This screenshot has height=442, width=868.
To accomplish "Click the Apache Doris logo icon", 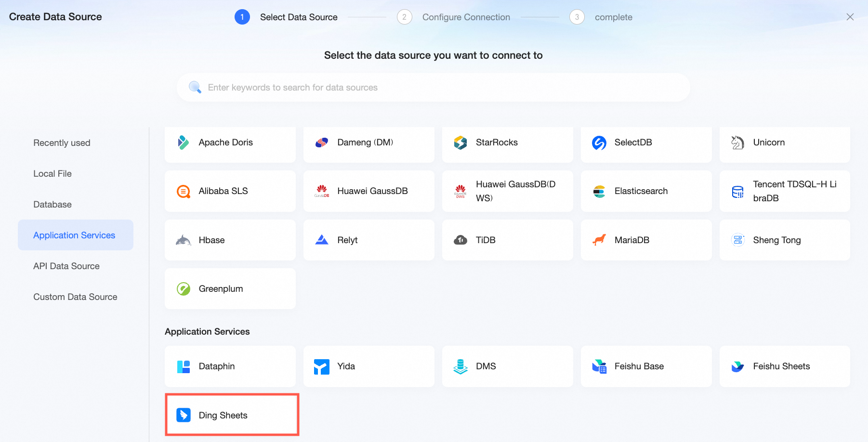I will point(183,143).
